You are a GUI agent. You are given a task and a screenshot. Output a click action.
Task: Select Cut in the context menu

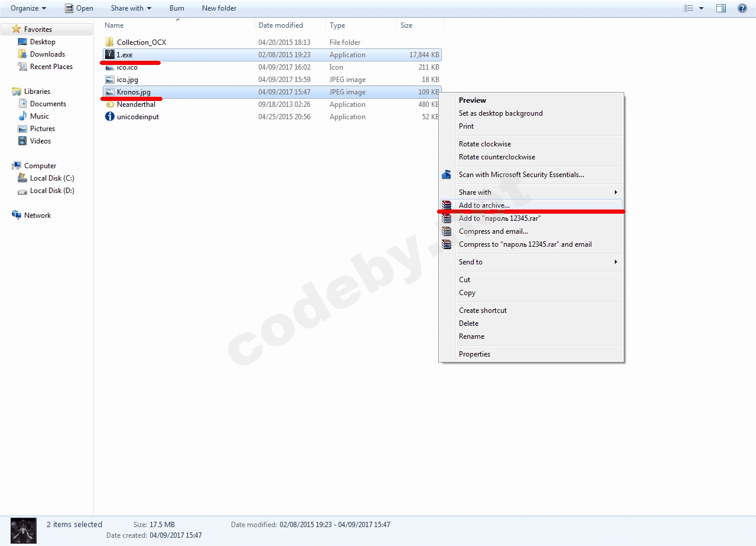(465, 280)
